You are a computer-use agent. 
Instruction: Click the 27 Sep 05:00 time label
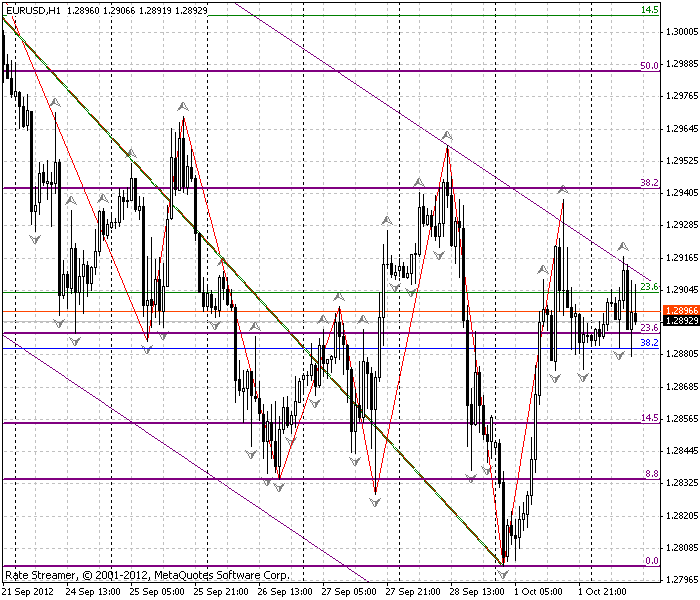pos(349,592)
